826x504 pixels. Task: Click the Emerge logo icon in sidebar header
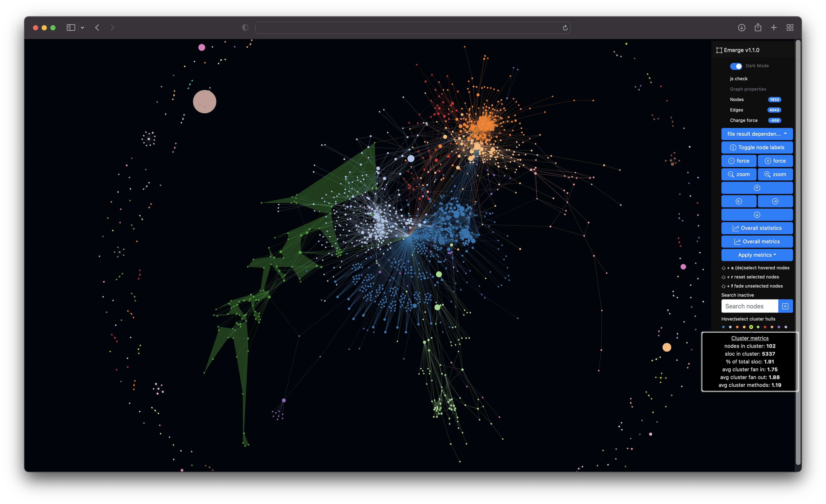click(719, 50)
